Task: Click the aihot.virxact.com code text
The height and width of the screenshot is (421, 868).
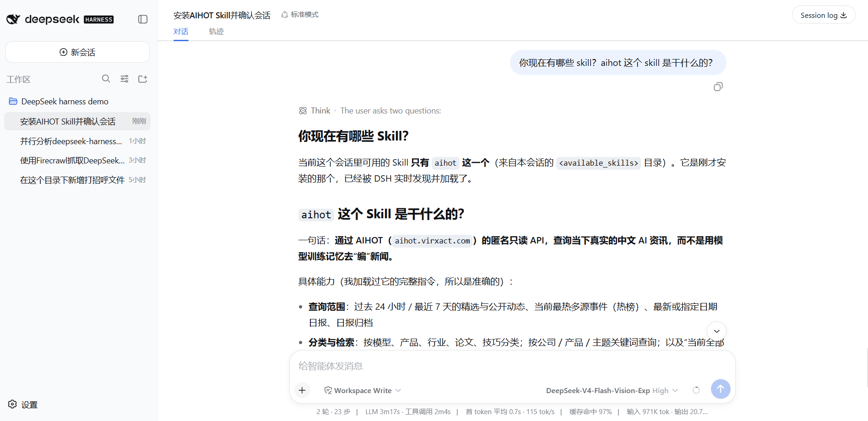Action: pyautogui.click(x=432, y=241)
